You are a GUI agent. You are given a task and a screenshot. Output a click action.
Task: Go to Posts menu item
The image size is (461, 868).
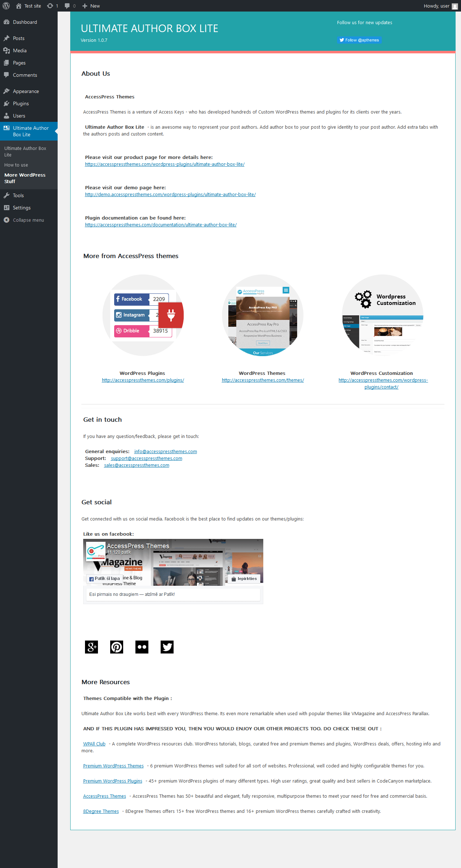(29, 38)
